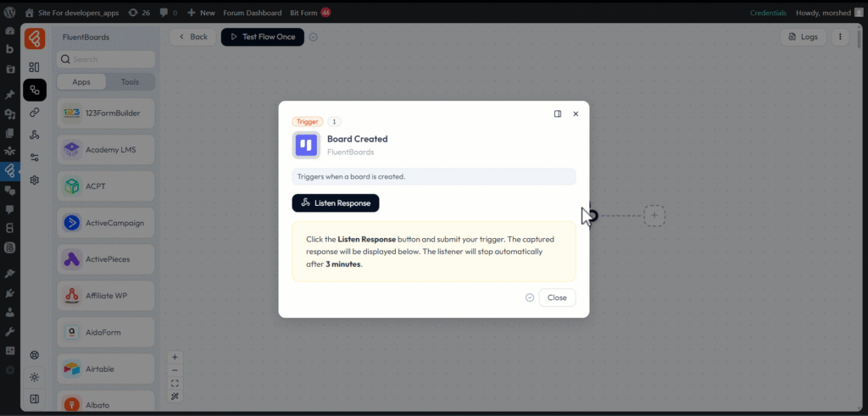Open WordPress Pages menu icon
This screenshot has height=416, width=868.
(x=9, y=133)
